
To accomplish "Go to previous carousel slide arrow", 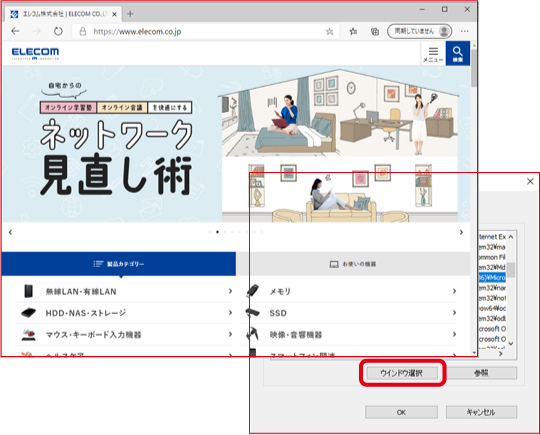I will pos(10,232).
